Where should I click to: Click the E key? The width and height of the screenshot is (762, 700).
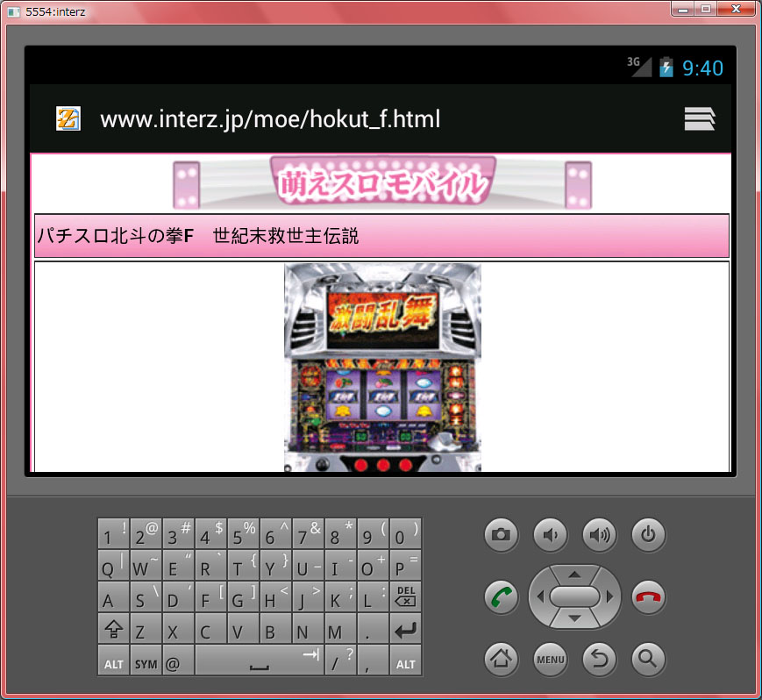pos(178,565)
